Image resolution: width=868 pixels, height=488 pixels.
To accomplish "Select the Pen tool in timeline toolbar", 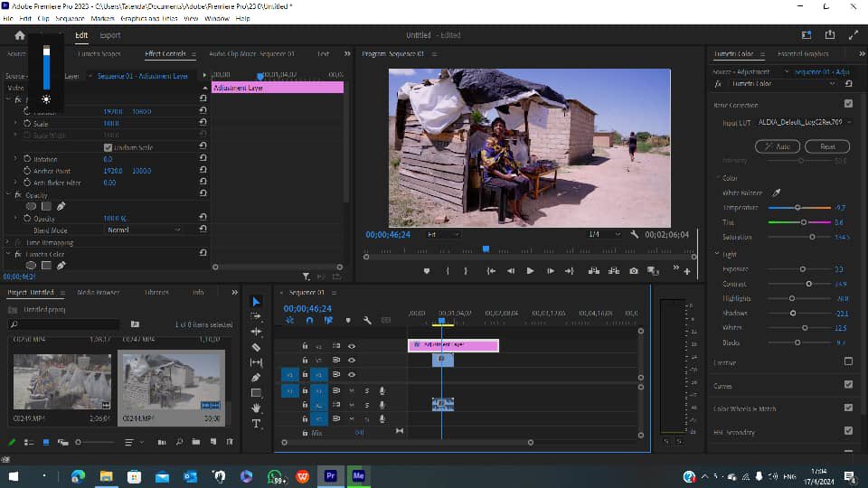I will point(256,378).
